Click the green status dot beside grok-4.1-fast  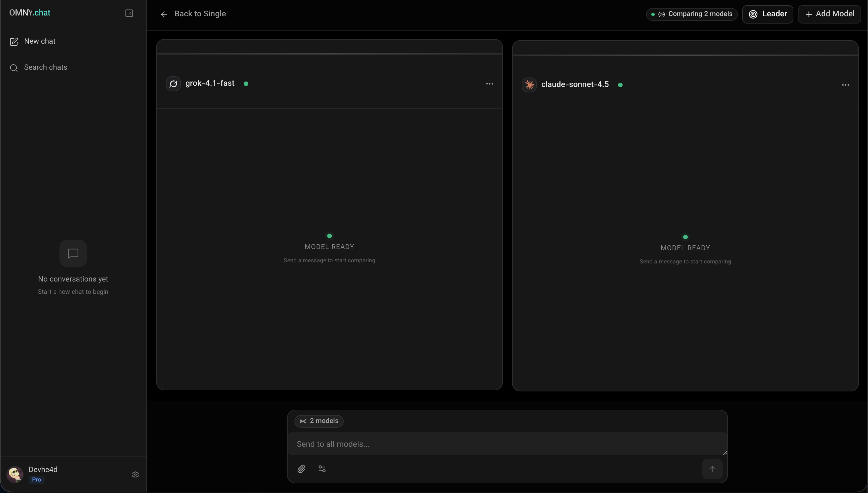click(x=246, y=83)
